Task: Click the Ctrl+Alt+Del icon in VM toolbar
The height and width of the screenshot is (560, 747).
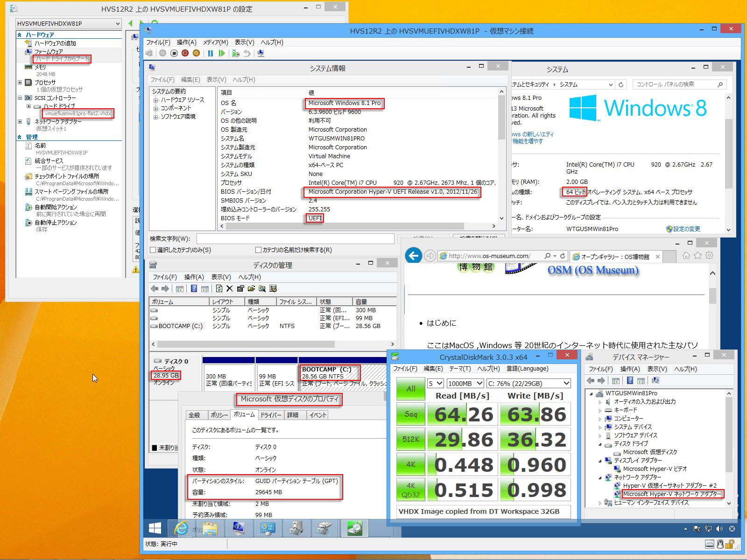Action: [149, 53]
